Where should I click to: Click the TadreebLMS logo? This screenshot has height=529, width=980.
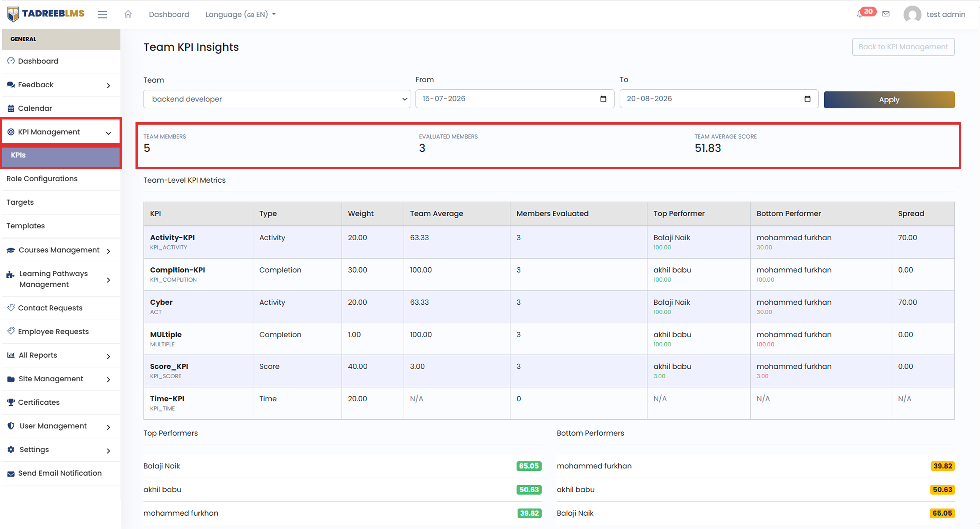click(46, 14)
